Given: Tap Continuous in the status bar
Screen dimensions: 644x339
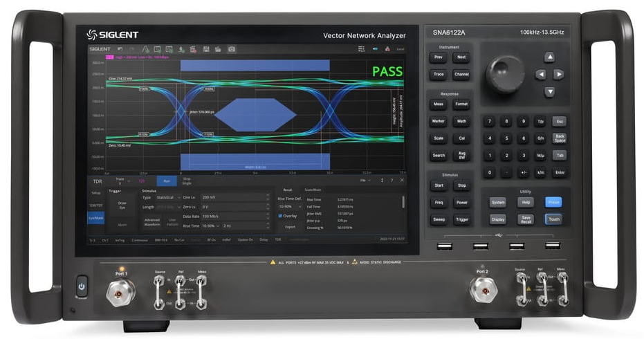Looking at the screenshot, I should (x=140, y=239).
